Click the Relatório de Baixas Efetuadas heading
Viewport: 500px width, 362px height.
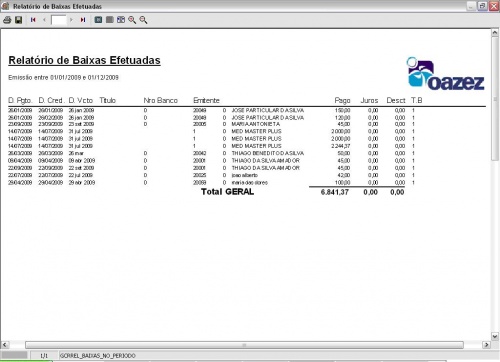pyautogui.click(x=84, y=60)
